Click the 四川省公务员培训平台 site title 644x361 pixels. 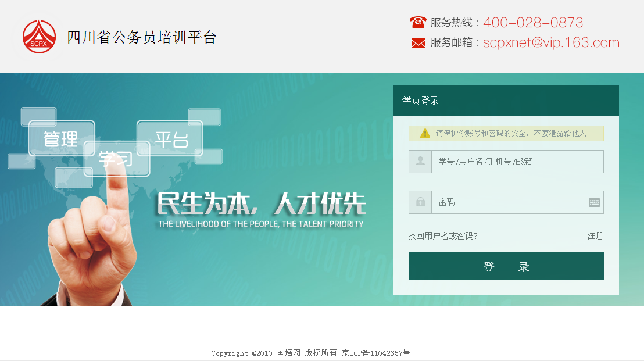[142, 38]
